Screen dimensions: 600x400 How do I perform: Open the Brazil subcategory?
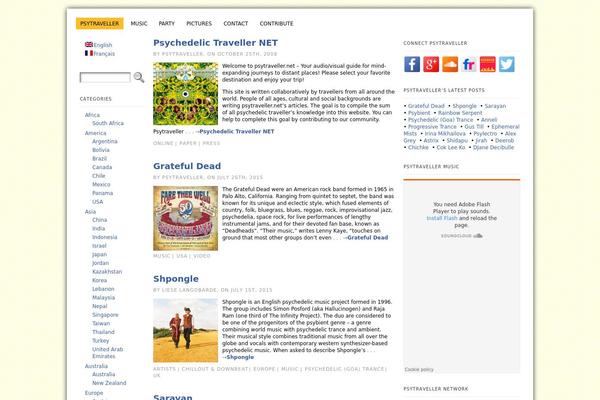tap(99, 158)
